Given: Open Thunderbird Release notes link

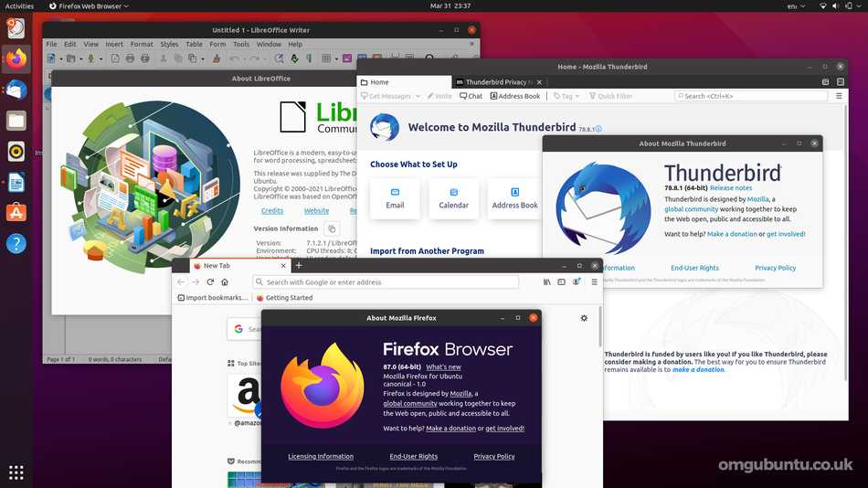Looking at the screenshot, I should (x=731, y=187).
